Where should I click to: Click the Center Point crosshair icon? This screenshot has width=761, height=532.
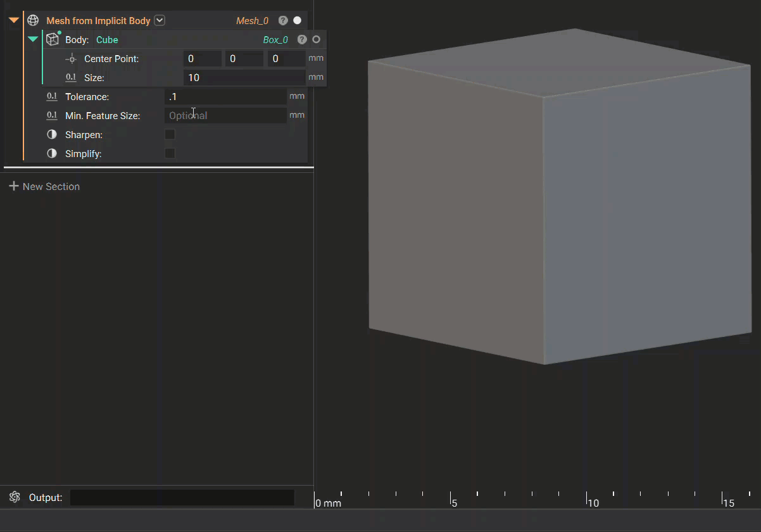71,59
